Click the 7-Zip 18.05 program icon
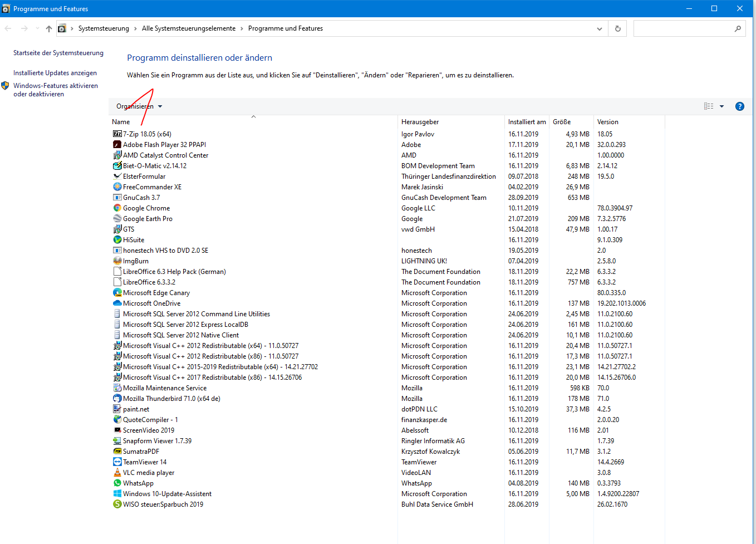 [117, 134]
